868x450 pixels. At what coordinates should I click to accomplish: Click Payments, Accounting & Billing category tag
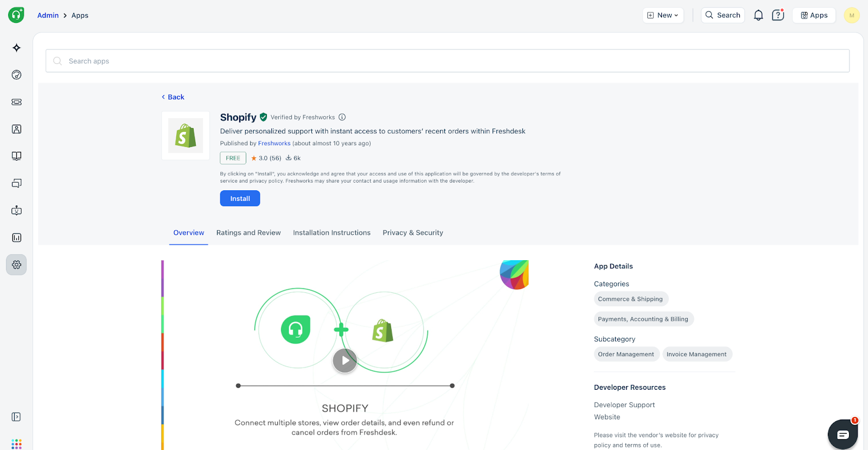click(643, 319)
